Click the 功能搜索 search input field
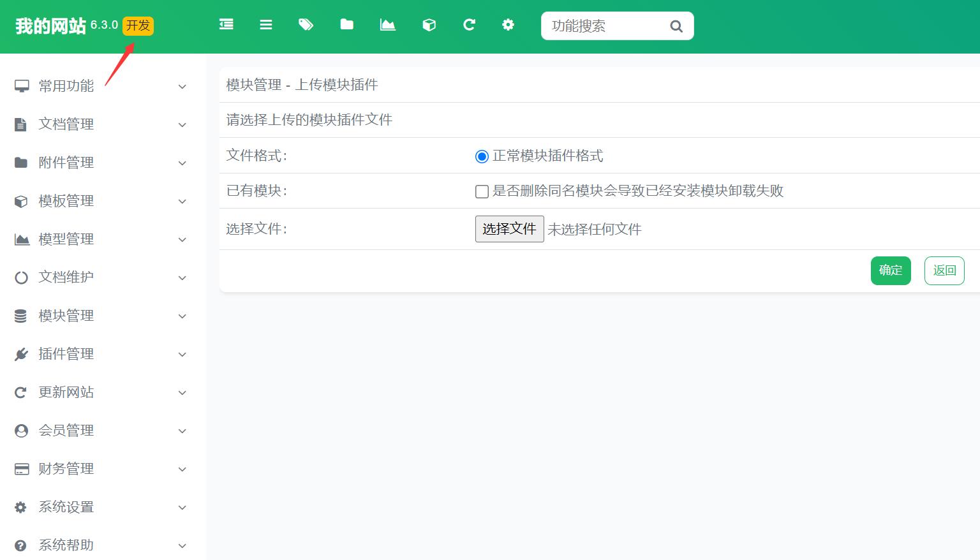The image size is (980, 560). click(603, 26)
